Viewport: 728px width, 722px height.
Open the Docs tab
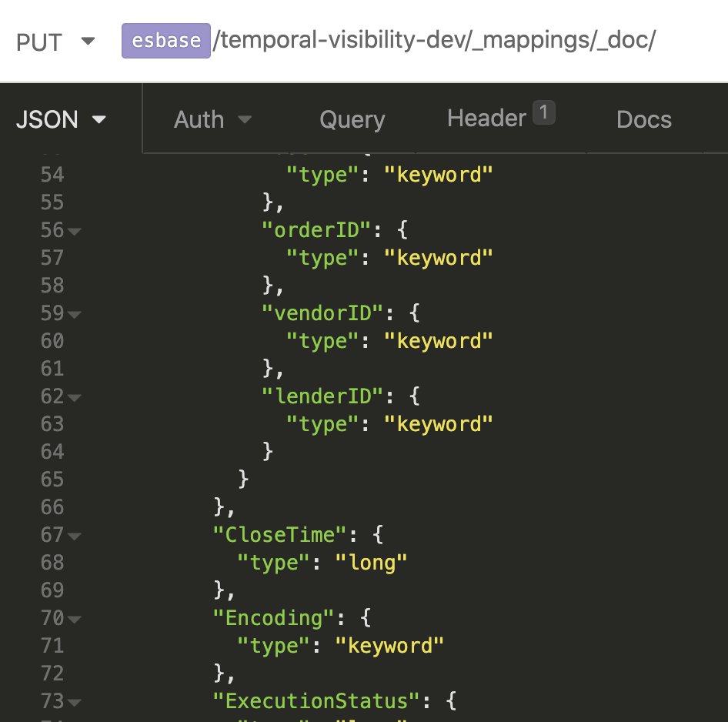643,119
